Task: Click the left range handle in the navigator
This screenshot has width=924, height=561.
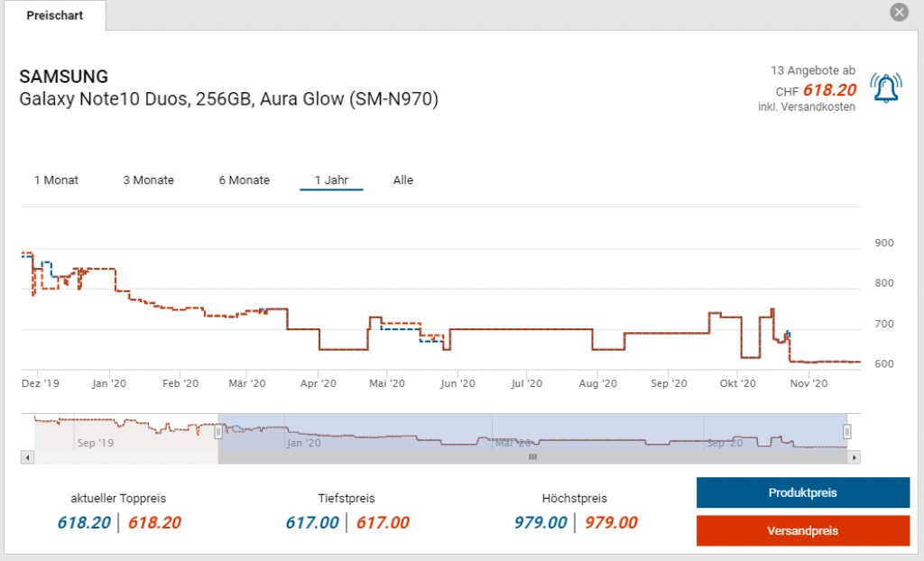Action: coord(217,432)
